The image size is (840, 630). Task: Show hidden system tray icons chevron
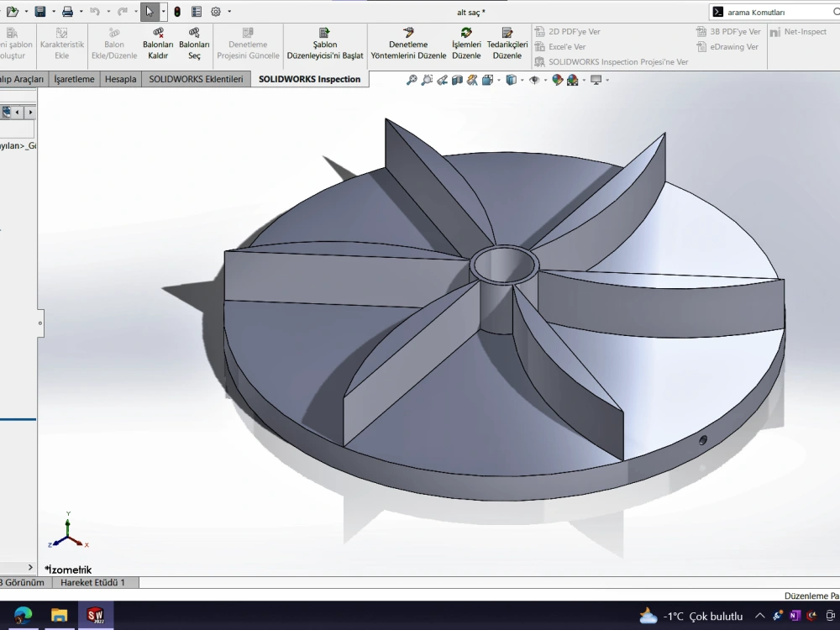pos(759,616)
